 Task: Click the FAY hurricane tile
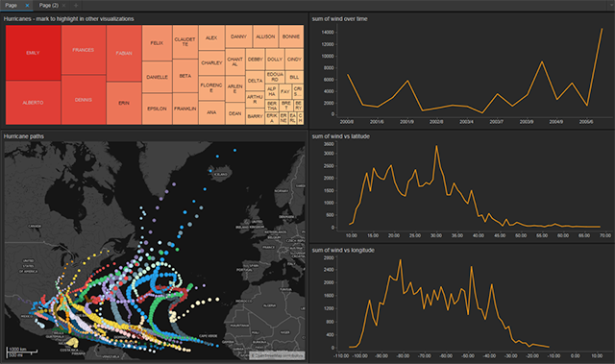(x=285, y=91)
